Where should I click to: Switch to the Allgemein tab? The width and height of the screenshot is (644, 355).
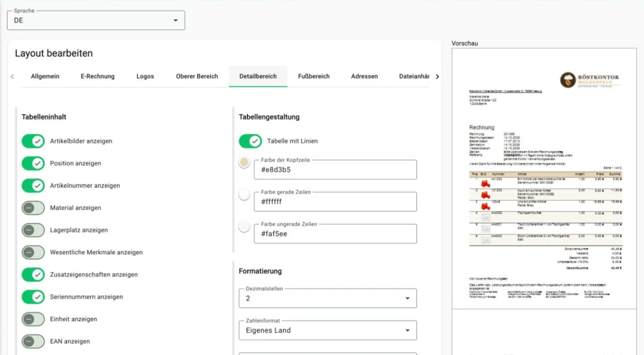pos(45,76)
